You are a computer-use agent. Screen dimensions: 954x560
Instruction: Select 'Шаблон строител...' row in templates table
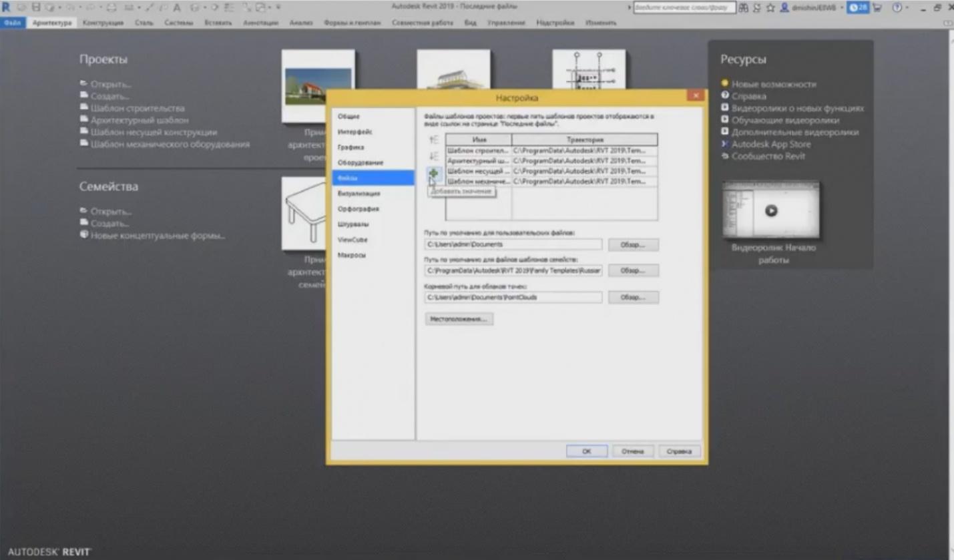point(551,151)
